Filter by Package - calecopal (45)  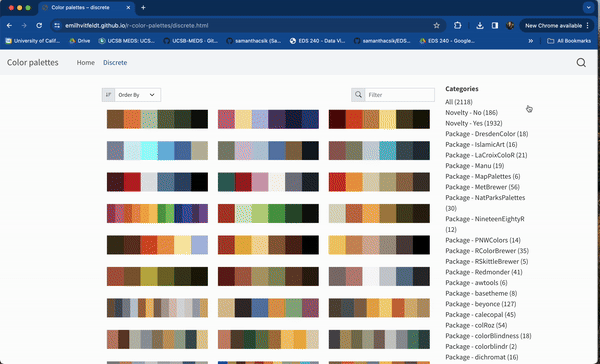coord(480,315)
